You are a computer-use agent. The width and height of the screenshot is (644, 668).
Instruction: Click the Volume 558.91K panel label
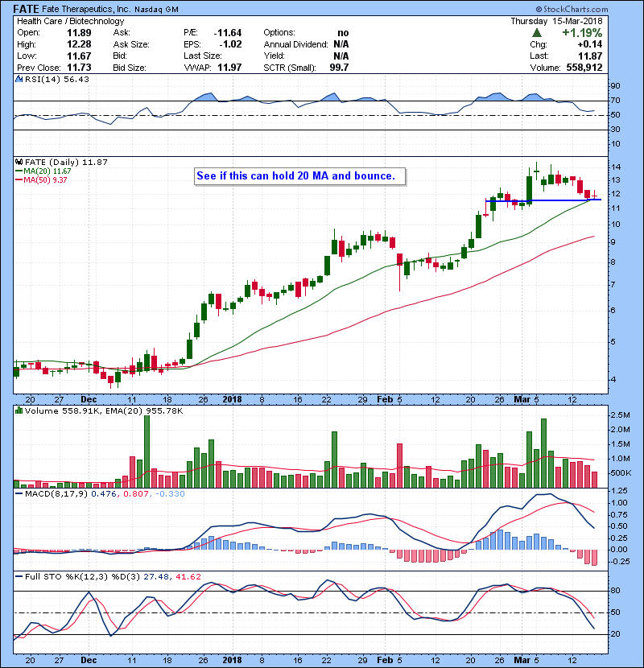click(x=63, y=411)
